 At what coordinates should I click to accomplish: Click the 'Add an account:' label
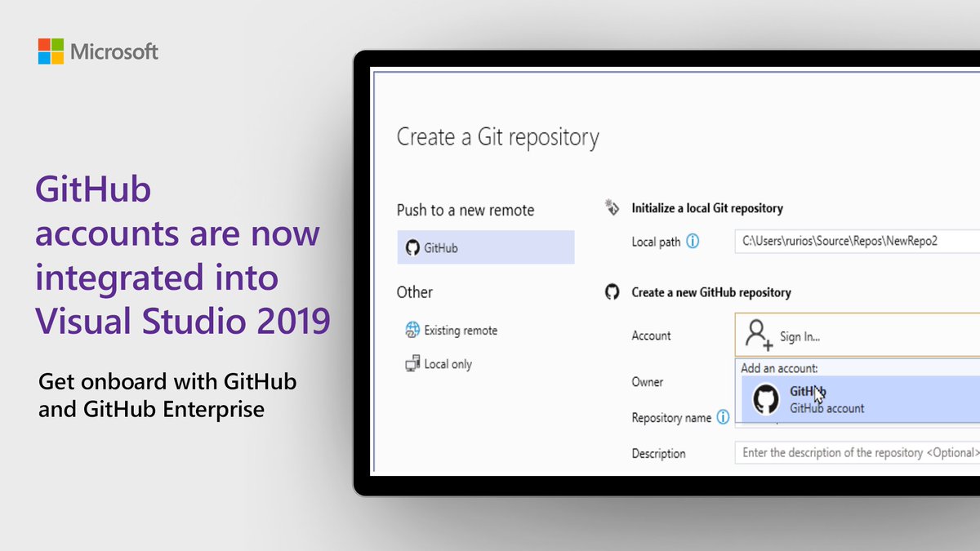click(779, 368)
